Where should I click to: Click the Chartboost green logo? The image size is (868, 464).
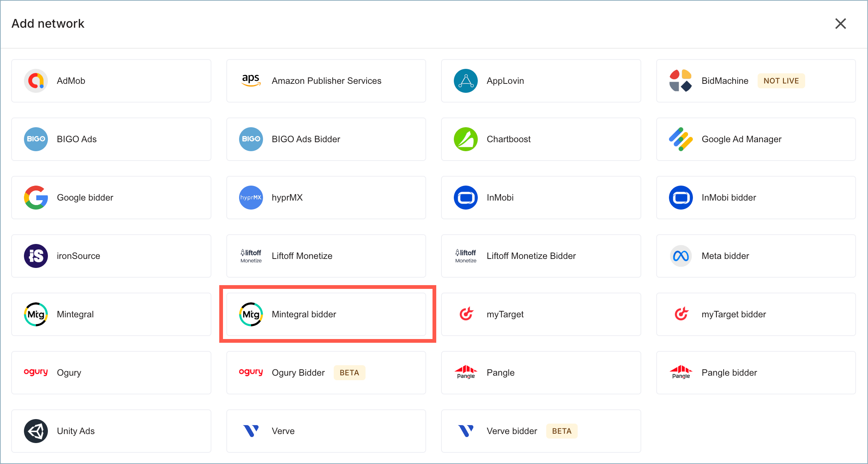click(x=466, y=139)
